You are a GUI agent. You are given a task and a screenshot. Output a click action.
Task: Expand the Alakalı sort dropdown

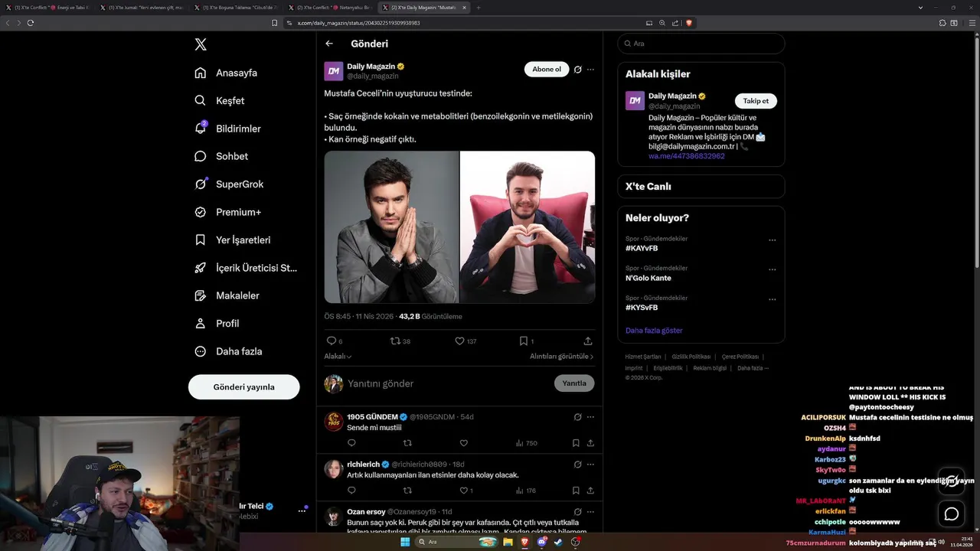click(x=338, y=356)
